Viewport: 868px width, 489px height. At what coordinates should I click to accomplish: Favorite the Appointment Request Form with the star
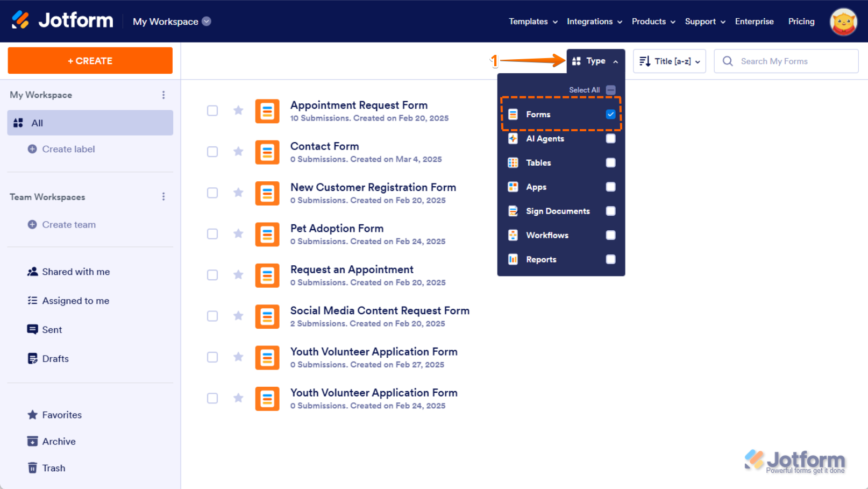[238, 110]
